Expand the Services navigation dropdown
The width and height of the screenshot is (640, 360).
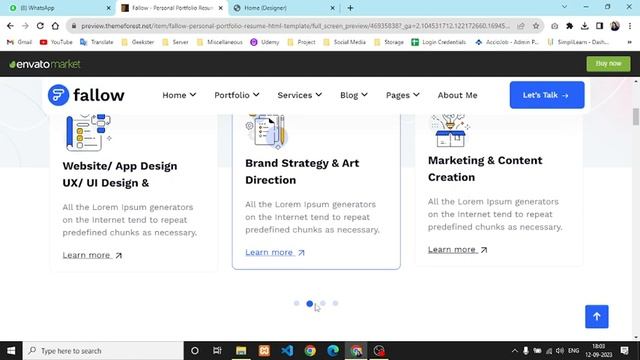300,95
